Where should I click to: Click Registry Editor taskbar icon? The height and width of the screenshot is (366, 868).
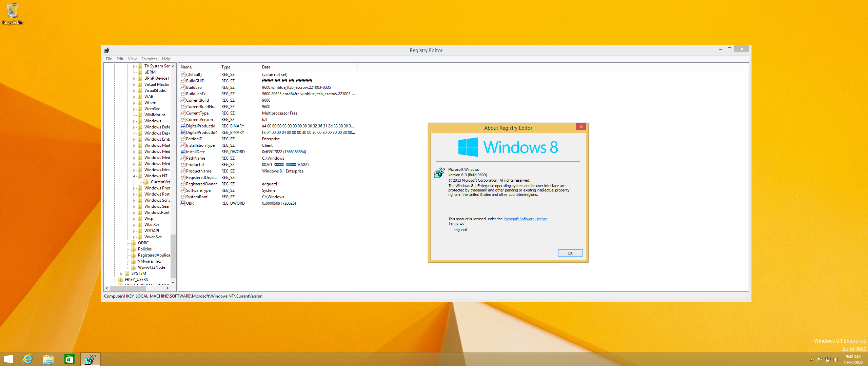coord(91,359)
